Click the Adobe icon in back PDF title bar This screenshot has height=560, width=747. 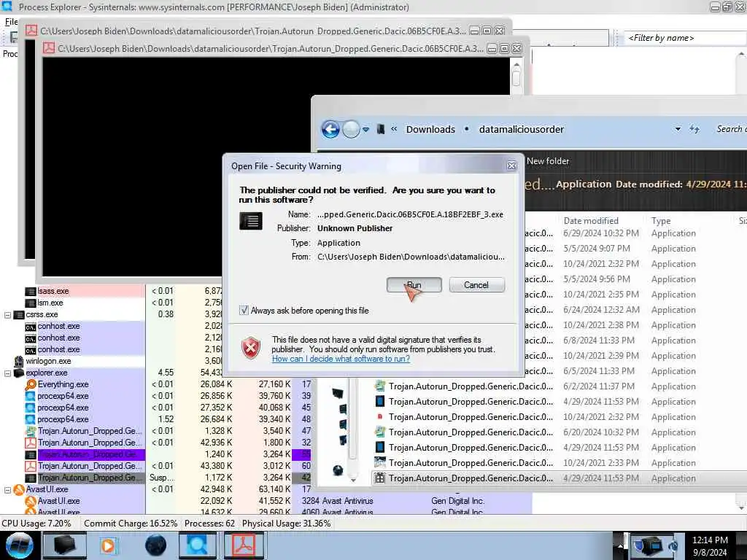click(31, 31)
